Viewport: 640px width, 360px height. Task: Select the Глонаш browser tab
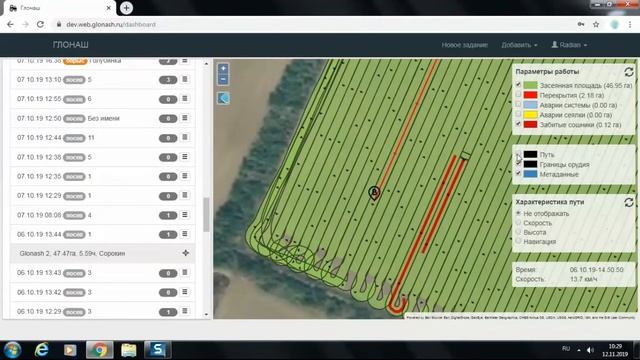point(60,8)
